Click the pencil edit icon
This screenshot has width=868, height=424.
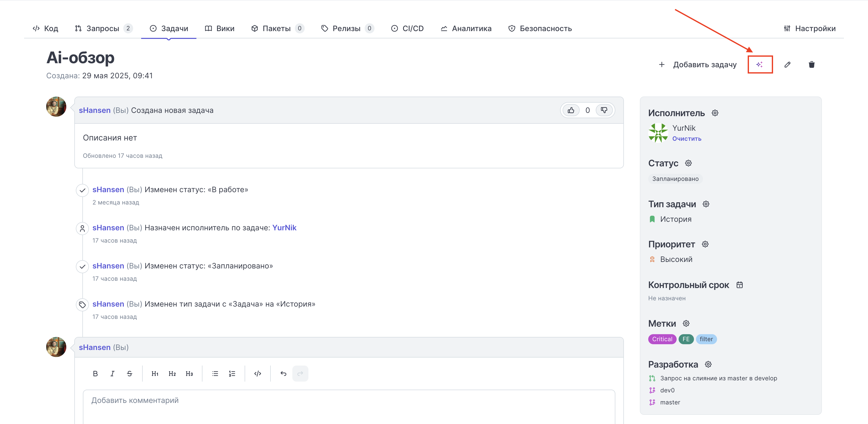point(787,64)
